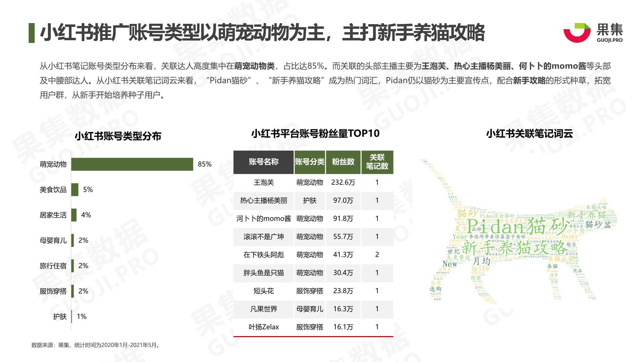Image resolution: width=644 pixels, height=362 pixels.
Task: Click the 关联笔记数 column header
Action: point(377,162)
